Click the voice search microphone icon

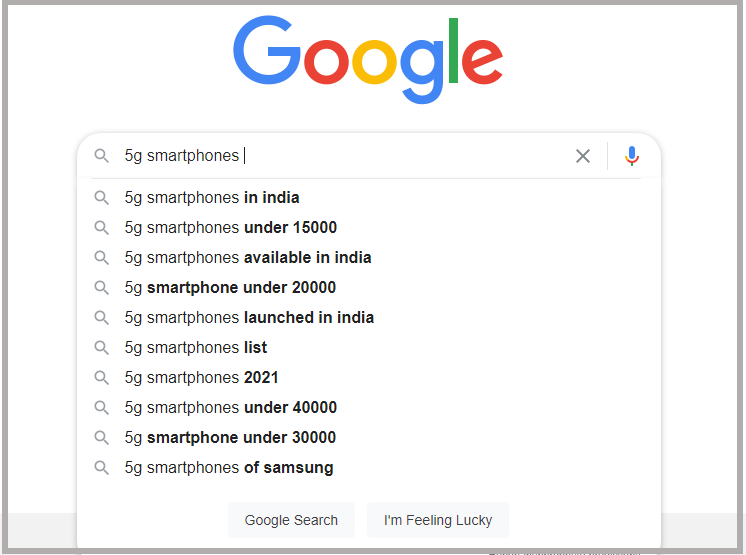click(631, 156)
